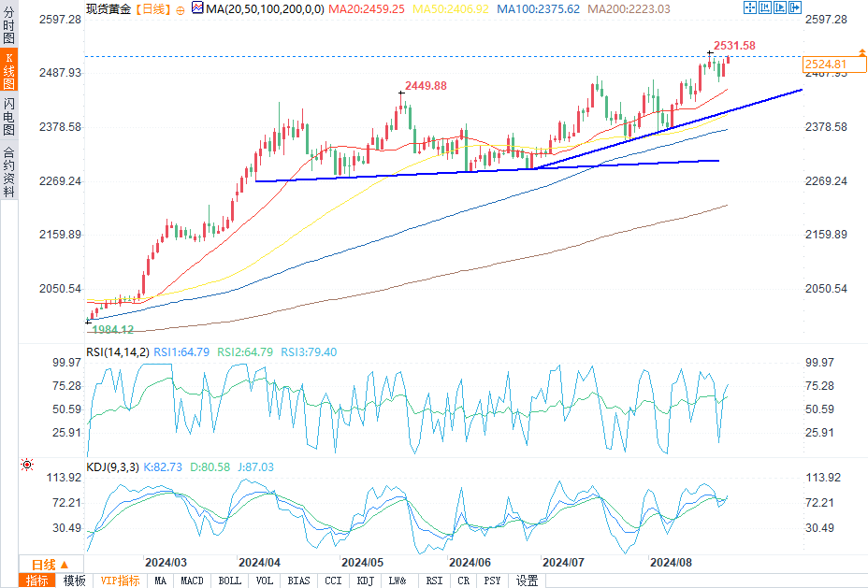
Task: Click the 设置 button in indicator bar
Action: click(x=528, y=581)
